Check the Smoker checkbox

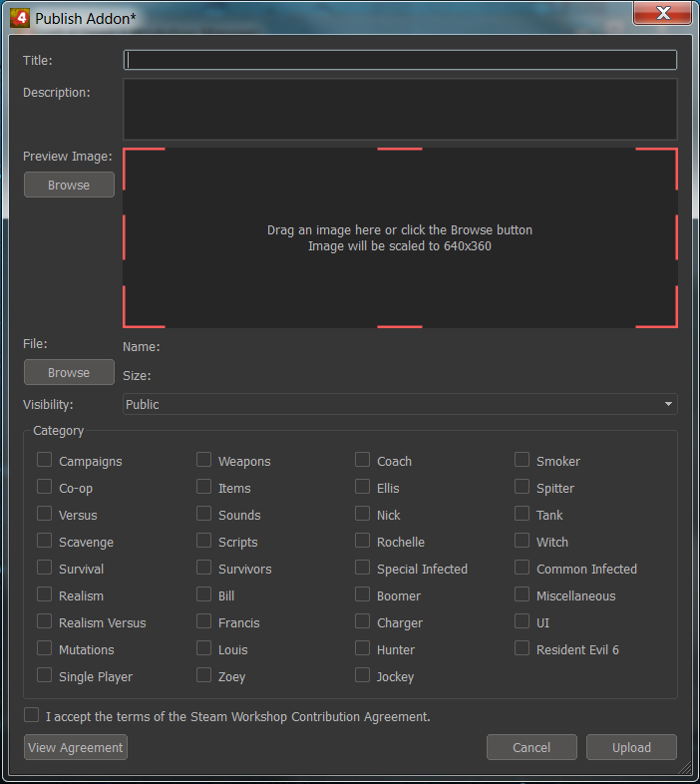coord(522,460)
